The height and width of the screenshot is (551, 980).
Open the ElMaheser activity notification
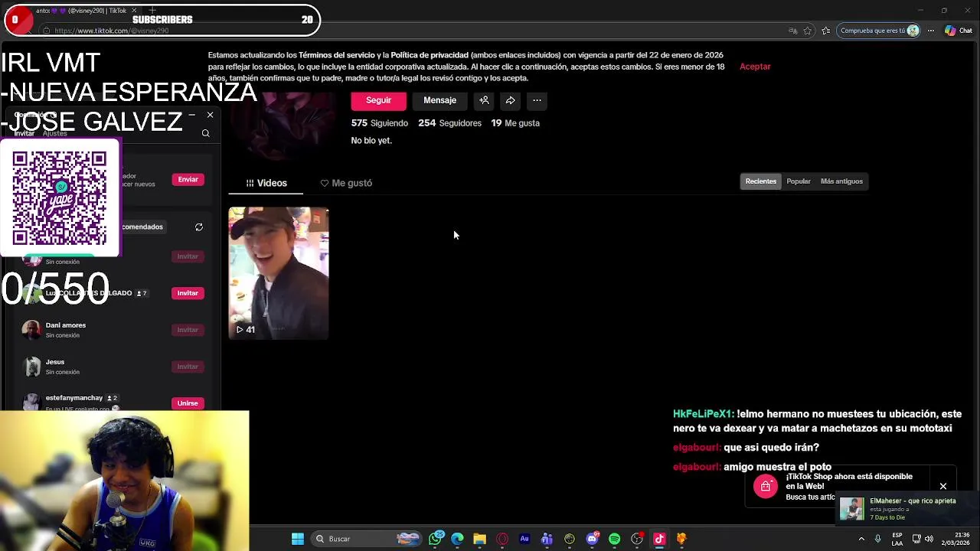pos(906,509)
